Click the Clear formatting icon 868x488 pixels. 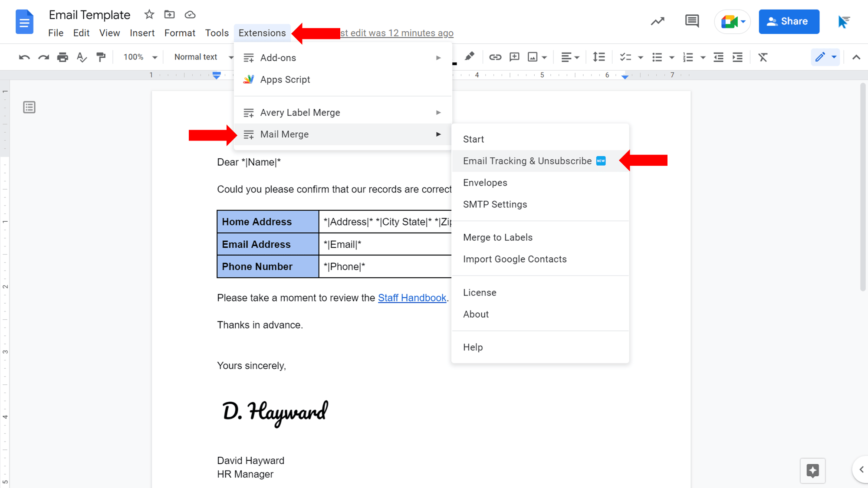coord(763,57)
